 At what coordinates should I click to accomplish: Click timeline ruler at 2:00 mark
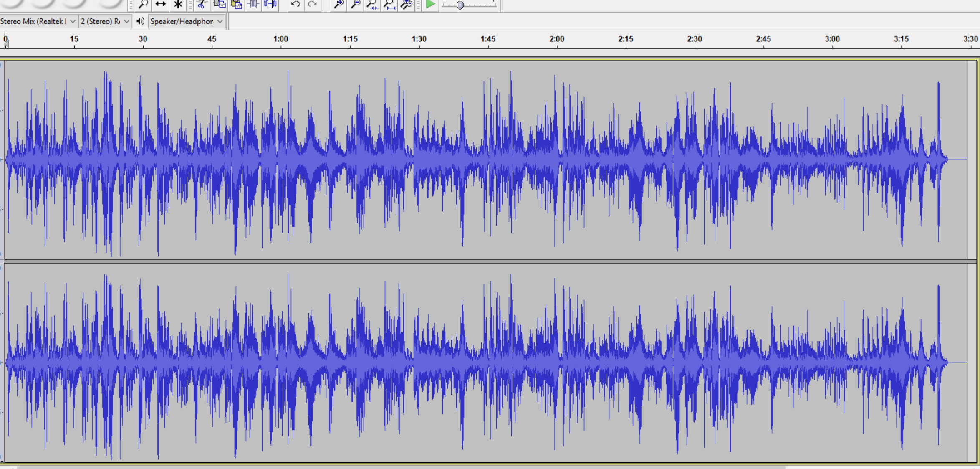[556, 40]
